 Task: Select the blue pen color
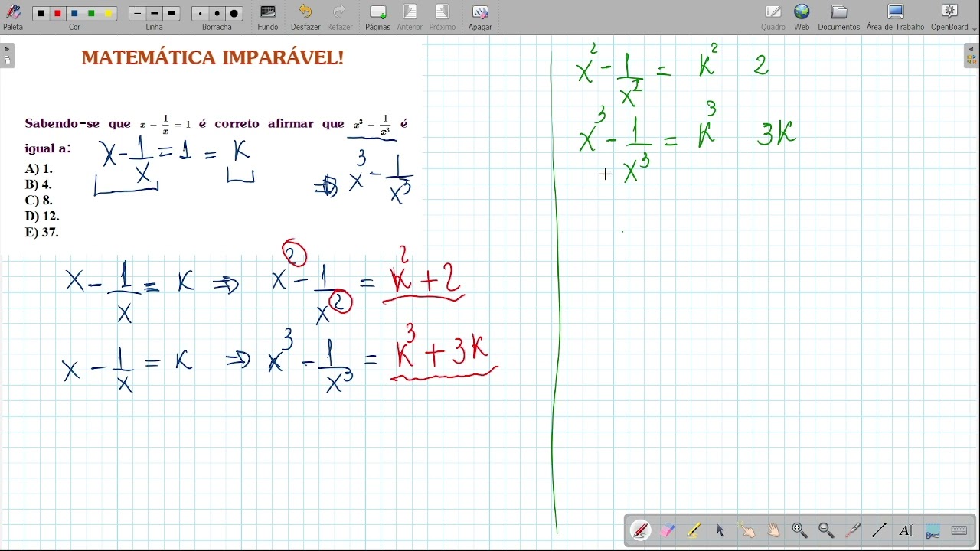(x=74, y=14)
